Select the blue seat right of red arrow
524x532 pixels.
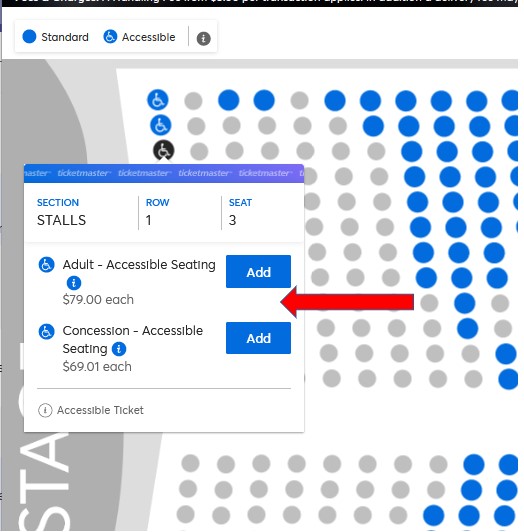tap(465, 303)
